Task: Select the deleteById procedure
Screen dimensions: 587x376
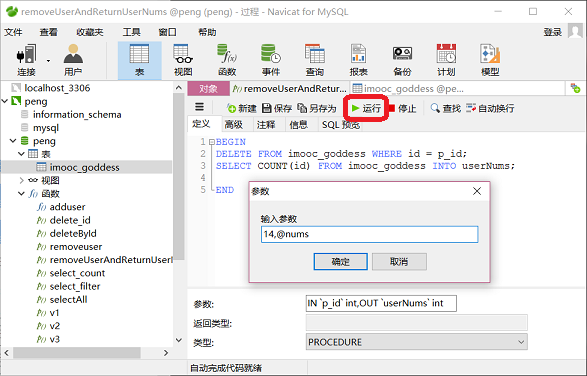Action: tap(73, 233)
